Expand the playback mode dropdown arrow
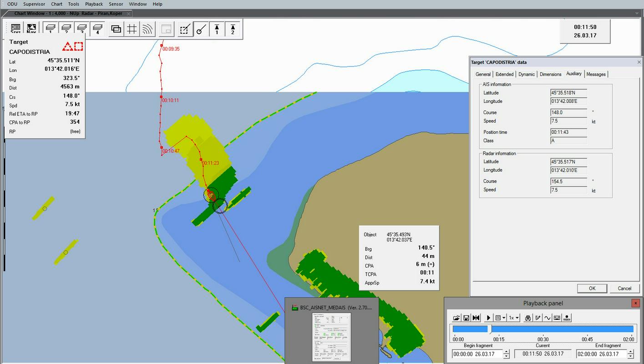 (x=504, y=318)
